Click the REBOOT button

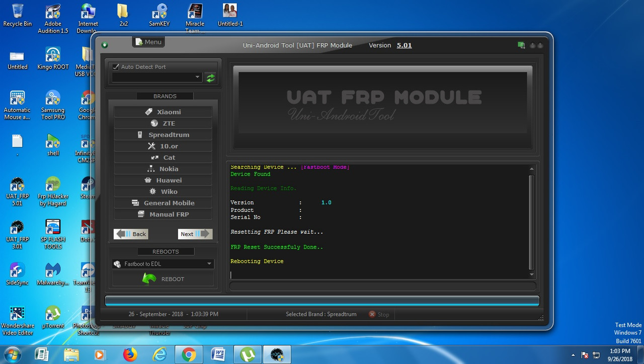[x=163, y=279]
